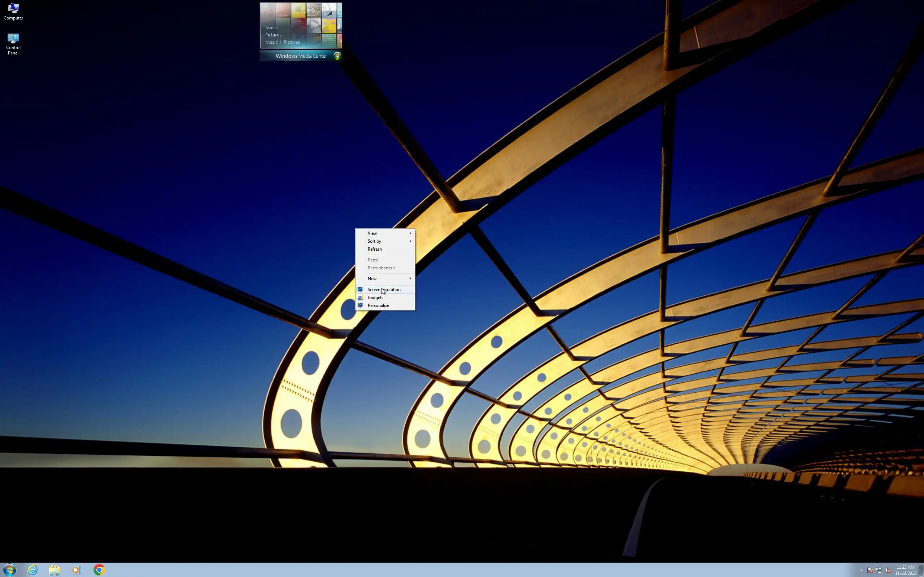Click the muted speaker volume icon
Screen dimensions: 924x577
click(887, 571)
